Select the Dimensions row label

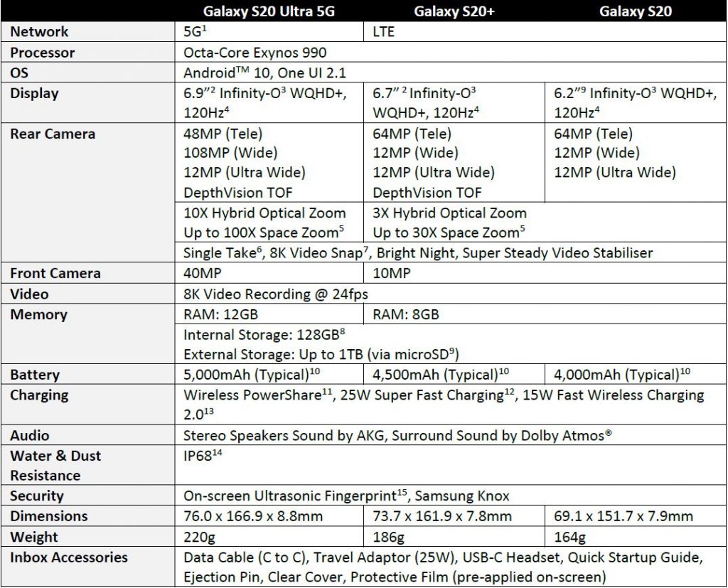pos(49,516)
